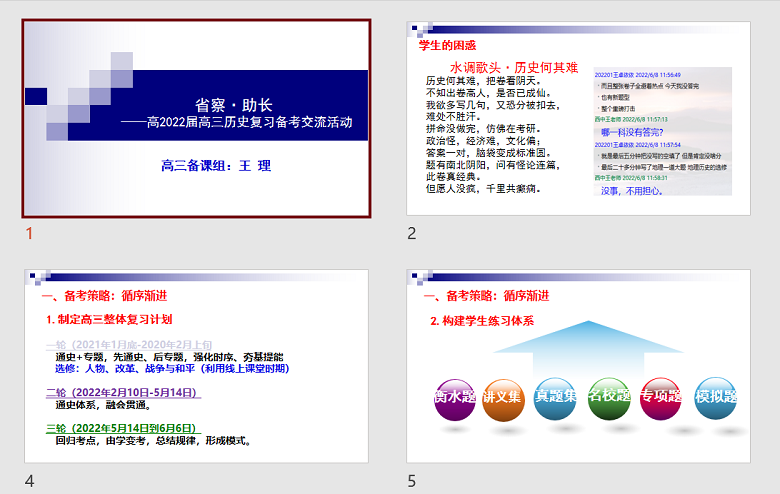Click the heading 1. 制定高三整体复习计划
This screenshot has height=494, width=780.
(109, 319)
